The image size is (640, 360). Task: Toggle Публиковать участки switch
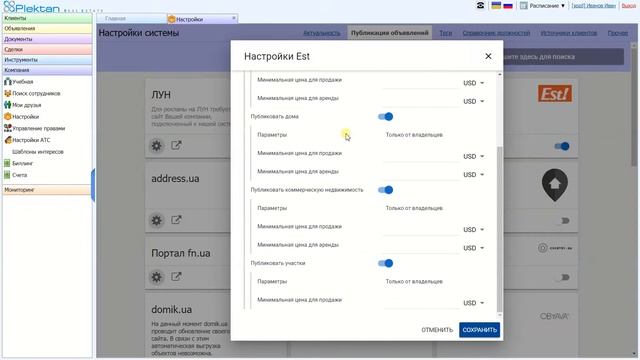[385, 263]
